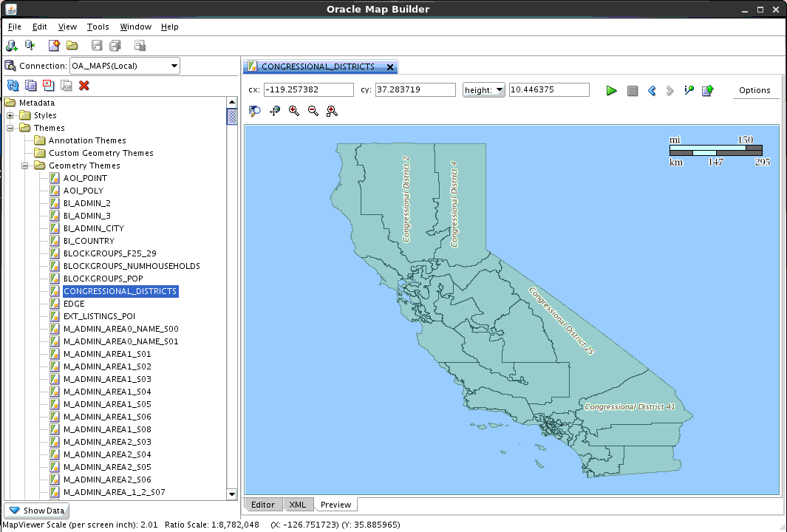Refresh the metadata tree

coord(13,85)
